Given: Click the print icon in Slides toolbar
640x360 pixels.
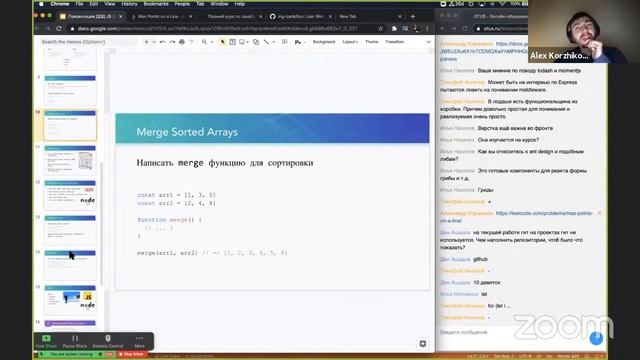Looking at the screenshot, I should pyautogui.click(x=182, y=42).
